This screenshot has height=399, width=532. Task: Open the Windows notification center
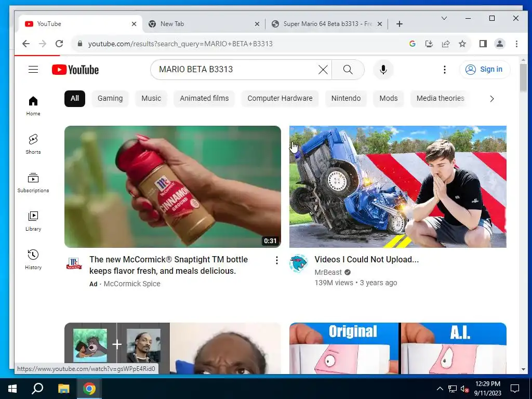(515, 389)
